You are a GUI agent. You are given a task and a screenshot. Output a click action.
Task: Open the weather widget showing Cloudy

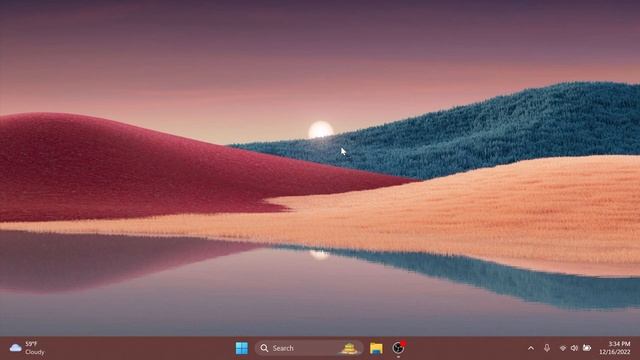[x=27, y=348]
